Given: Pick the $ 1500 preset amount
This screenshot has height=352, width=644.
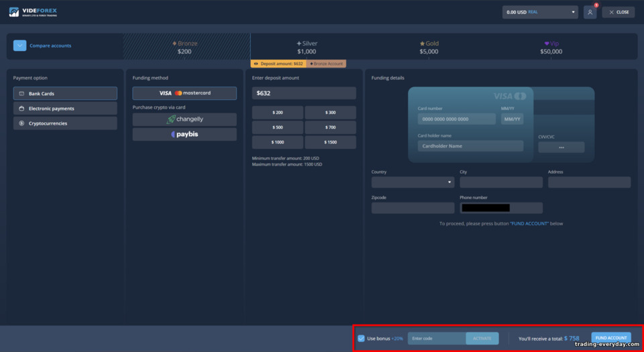Looking at the screenshot, I should [x=330, y=142].
